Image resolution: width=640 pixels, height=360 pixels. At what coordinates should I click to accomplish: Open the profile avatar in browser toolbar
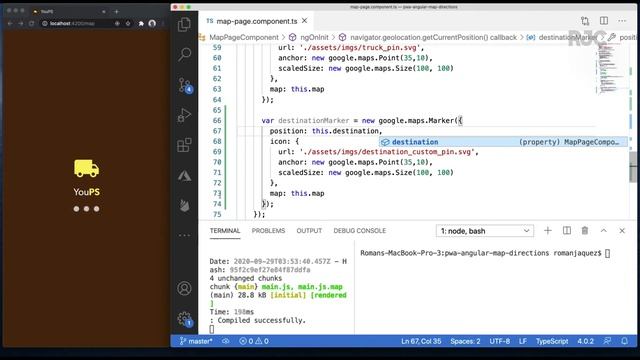[152, 24]
